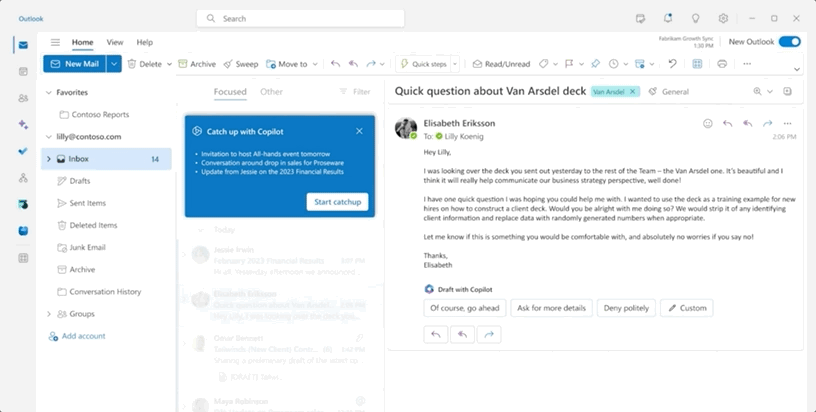Click the hamburger menu to hide navigation pane
Image resolution: width=816 pixels, height=412 pixels.
(55, 42)
